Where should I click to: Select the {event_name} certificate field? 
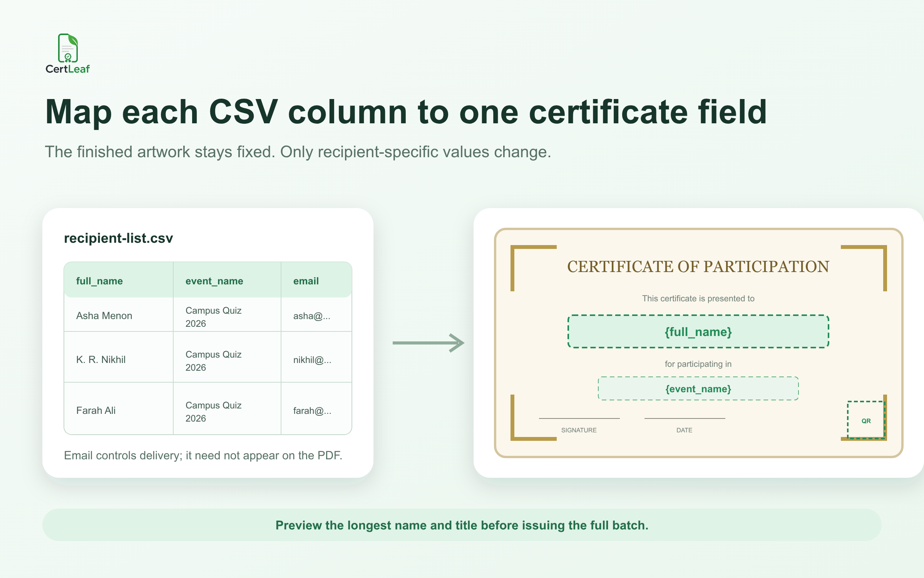tap(698, 389)
